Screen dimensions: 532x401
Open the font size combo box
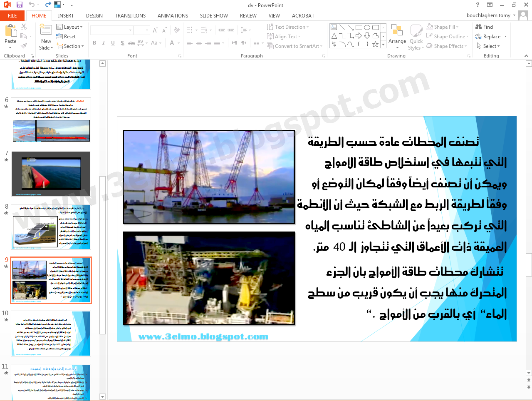tap(141, 30)
